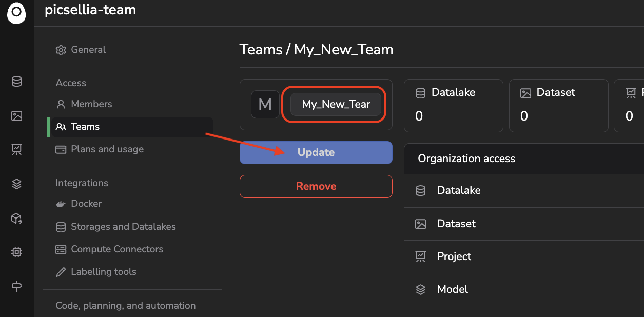Open the signpost icon in left rail
Viewport: 644px width, 317px height.
pyautogui.click(x=16, y=286)
